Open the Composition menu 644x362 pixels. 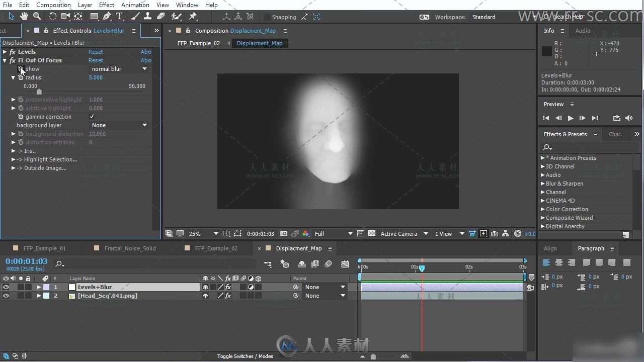[53, 5]
